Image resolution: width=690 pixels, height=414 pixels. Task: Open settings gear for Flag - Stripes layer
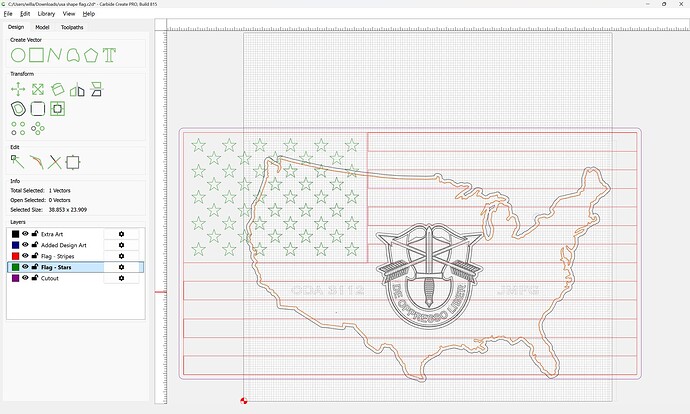coord(121,256)
